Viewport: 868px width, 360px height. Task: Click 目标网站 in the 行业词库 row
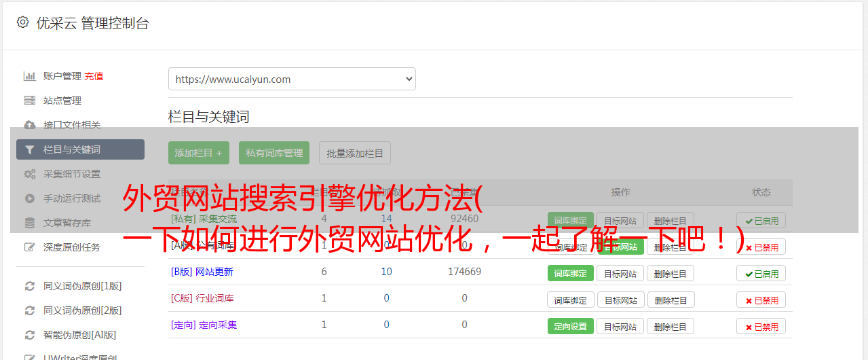tap(620, 300)
